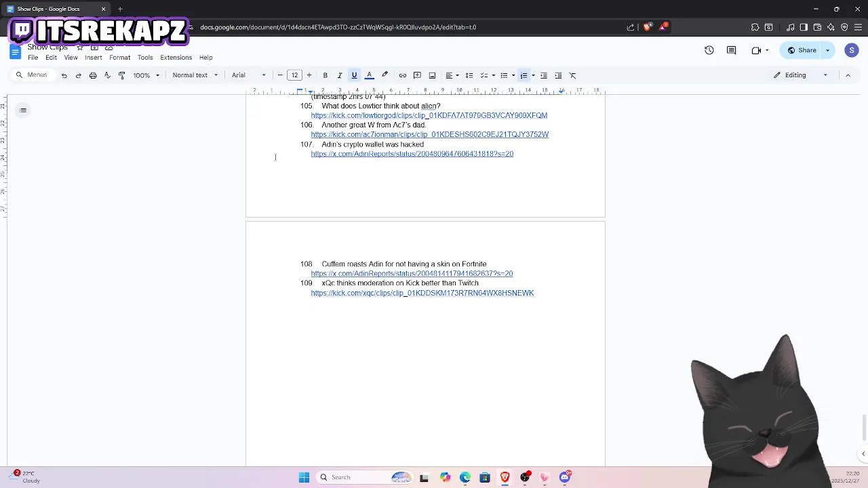Open the Format menu
Image resolution: width=868 pixels, height=488 pixels.
[120, 58]
